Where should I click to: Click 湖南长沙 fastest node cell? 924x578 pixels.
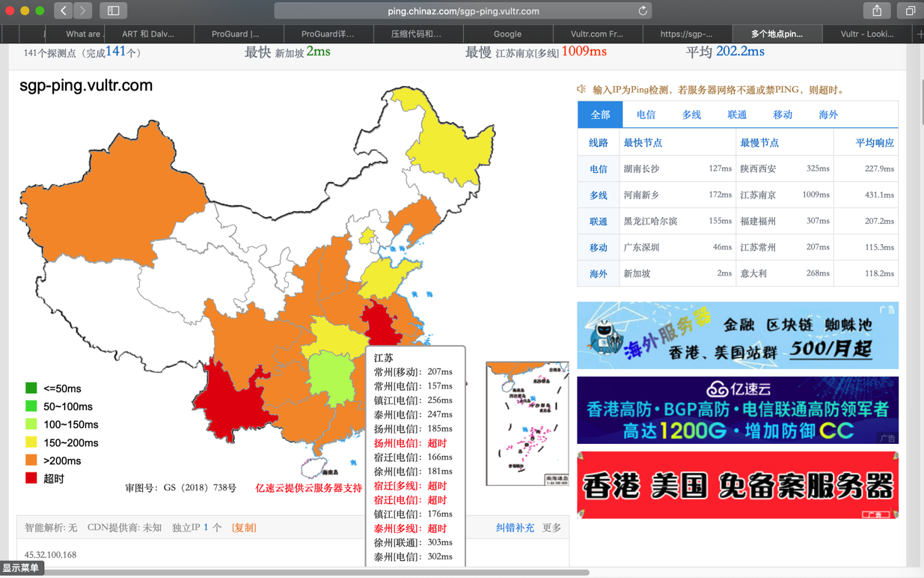[x=642, y=168]
